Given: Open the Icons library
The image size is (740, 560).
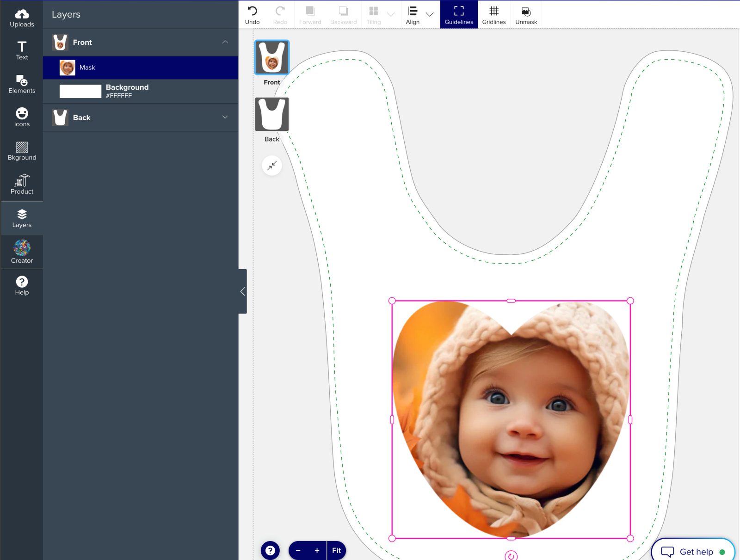Looking at the screenshot, I should [22, 117].
